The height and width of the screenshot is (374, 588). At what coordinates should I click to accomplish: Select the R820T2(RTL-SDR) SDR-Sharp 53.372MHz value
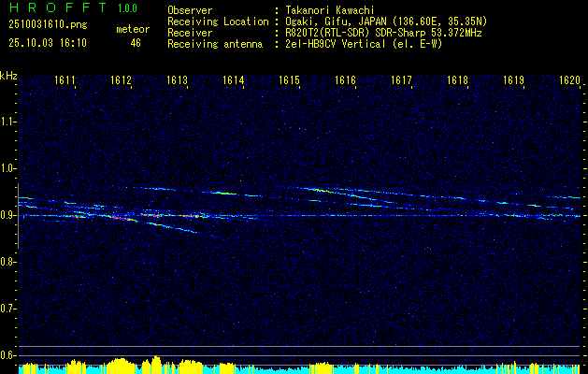(x=382, y=33)
